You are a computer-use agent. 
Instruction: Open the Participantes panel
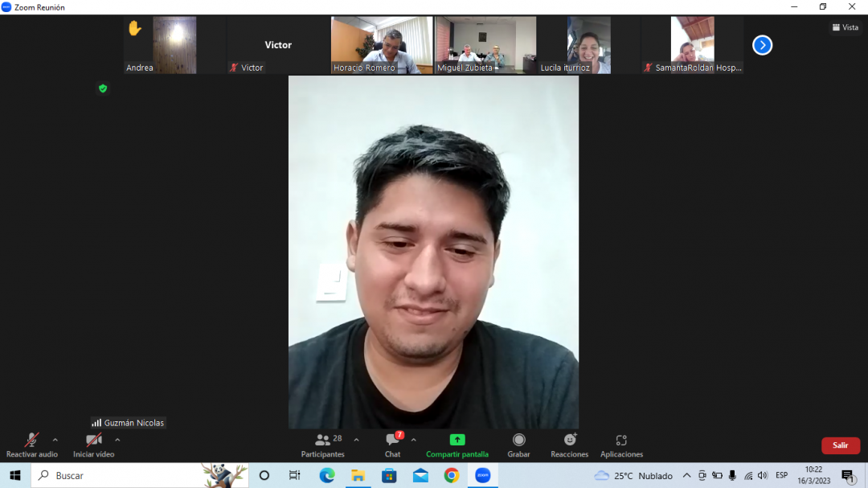323,445
